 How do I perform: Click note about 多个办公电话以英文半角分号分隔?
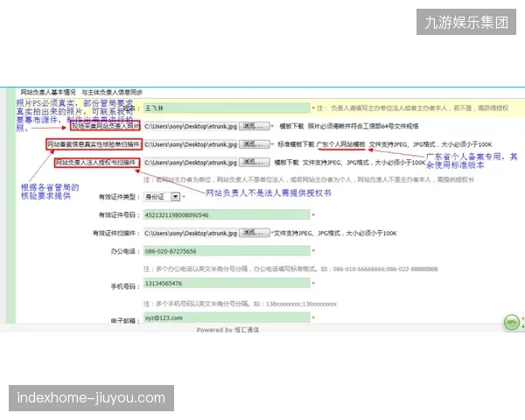pyautogui.click(x=290, y=269)
